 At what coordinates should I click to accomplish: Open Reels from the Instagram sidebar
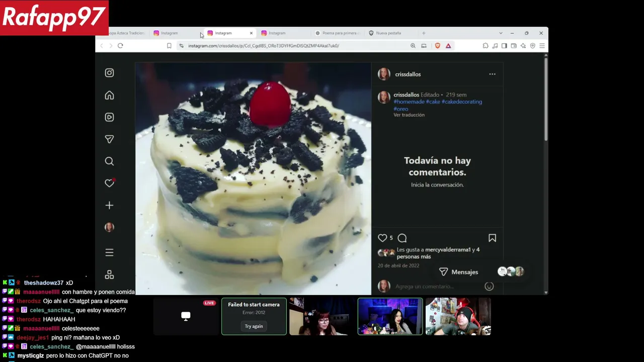click(109, 117)
